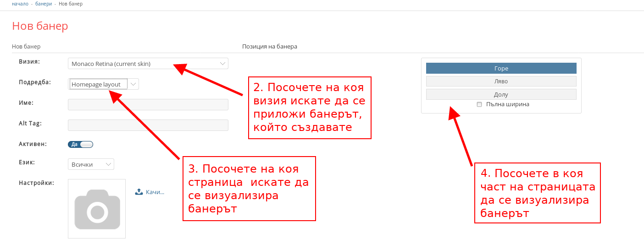644x244 pixels.
Task: Click the Настройки field label
Action: [37, 183]
